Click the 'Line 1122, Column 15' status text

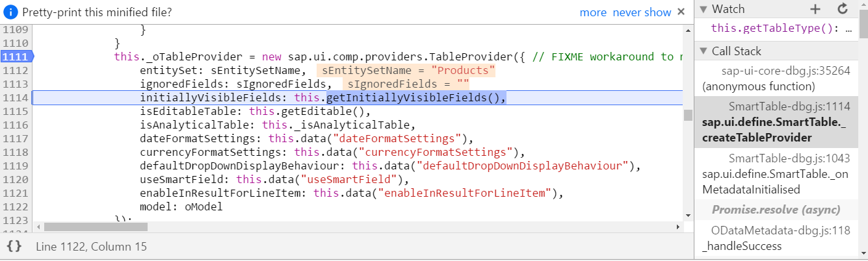(x=92, y=246)
